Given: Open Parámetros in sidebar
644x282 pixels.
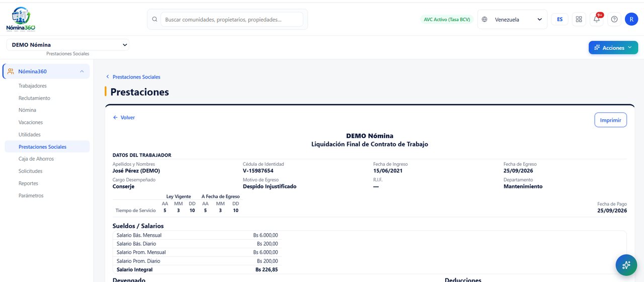Looking at the screenshot, I should [x=31, y=195].
